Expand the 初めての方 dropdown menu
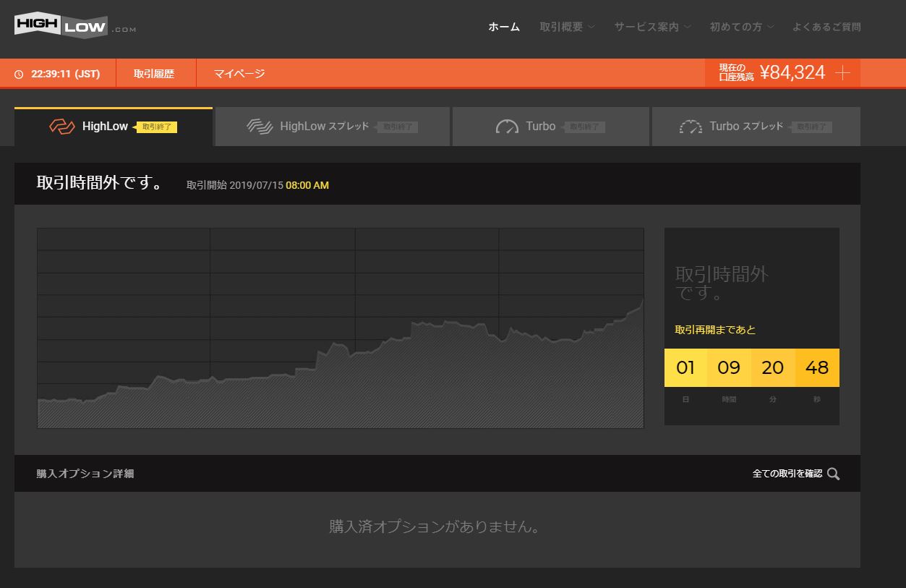The image size is (906, 588). [742, 27]
